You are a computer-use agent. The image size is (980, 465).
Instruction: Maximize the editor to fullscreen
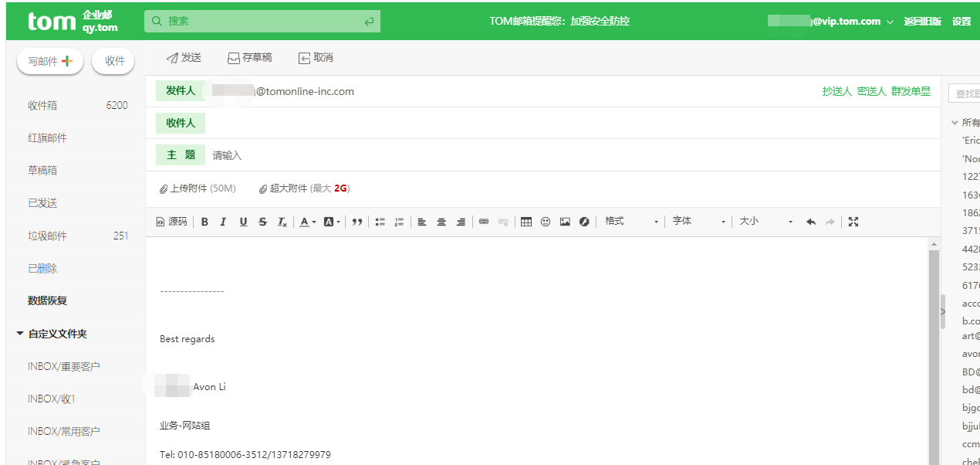[853, 222]
